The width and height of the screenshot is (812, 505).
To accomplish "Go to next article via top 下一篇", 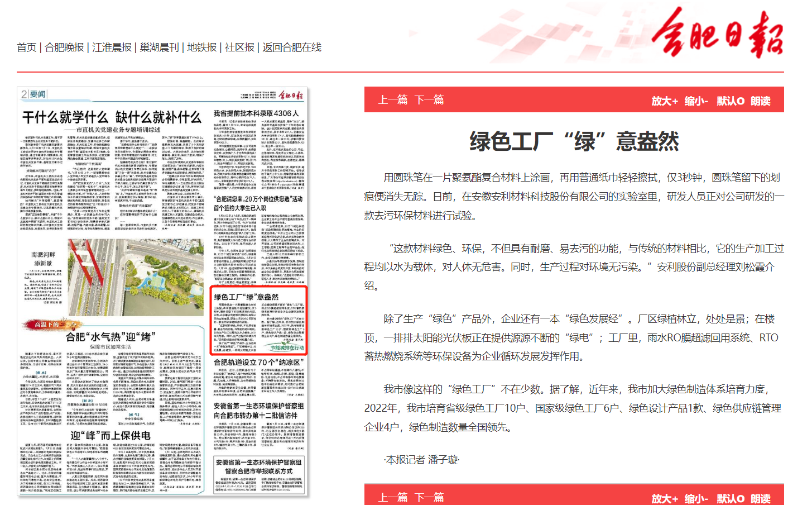I will pos(429,100).
